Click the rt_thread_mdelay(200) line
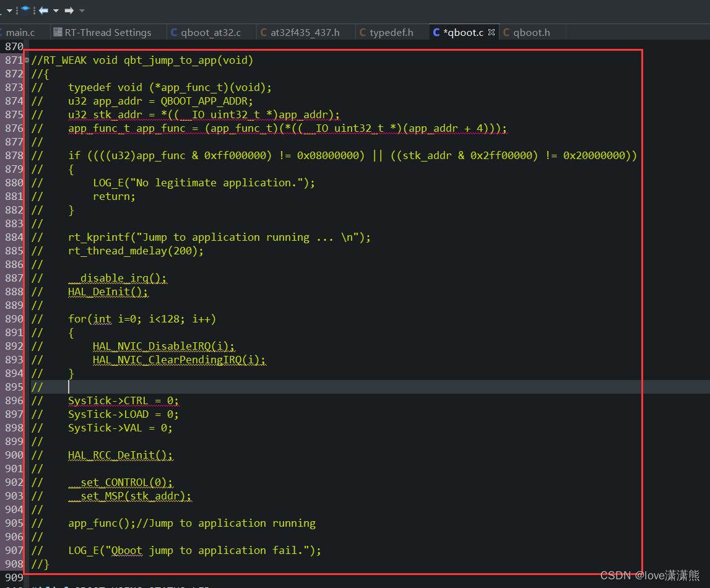This screenshot has height=588, width=710. [136, 251]
